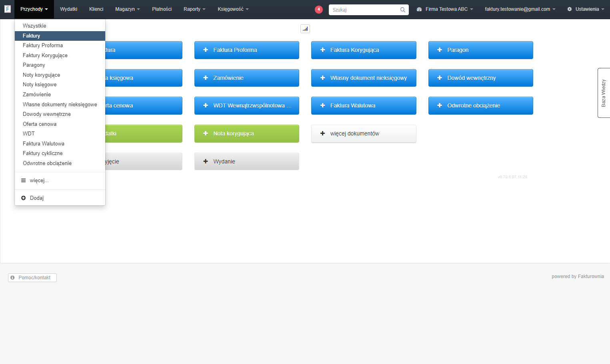Open the Raporty dropdown

[x=194, y=9]
